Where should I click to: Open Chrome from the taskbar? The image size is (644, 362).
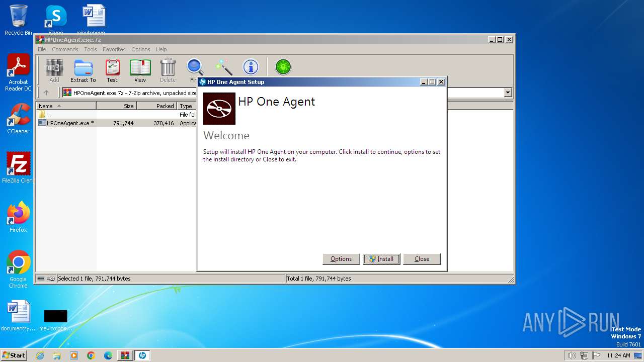pyautogui.click(x=91, y=355)
